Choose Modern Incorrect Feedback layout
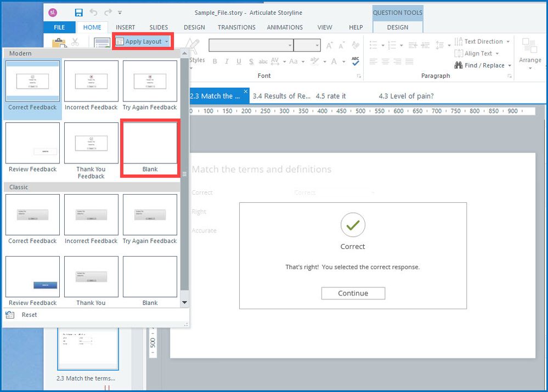 tap(91, 86)
